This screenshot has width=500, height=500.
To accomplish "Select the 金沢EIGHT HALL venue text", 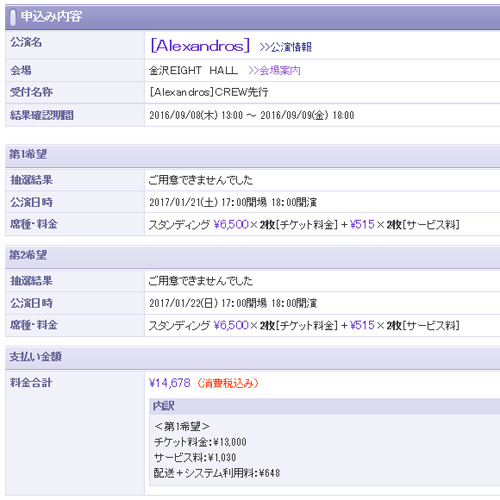I will click(x=193, y=70).
